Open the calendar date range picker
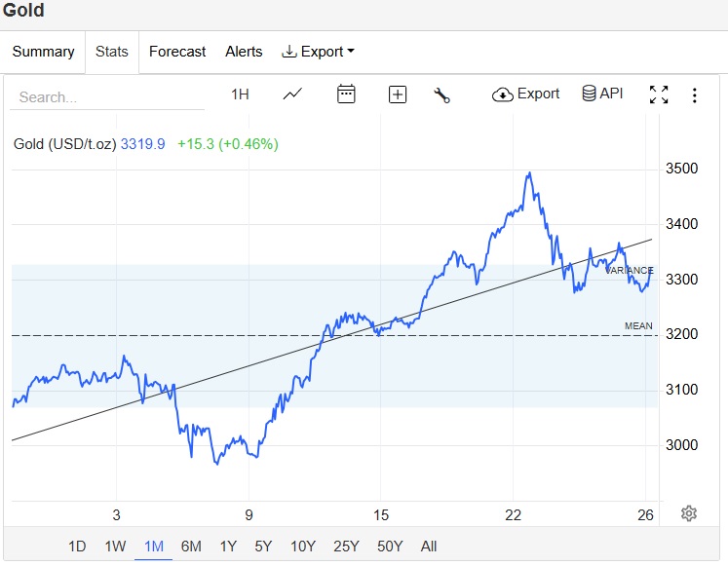This screenshot has width=728, height=566. (x=346, y=94)
